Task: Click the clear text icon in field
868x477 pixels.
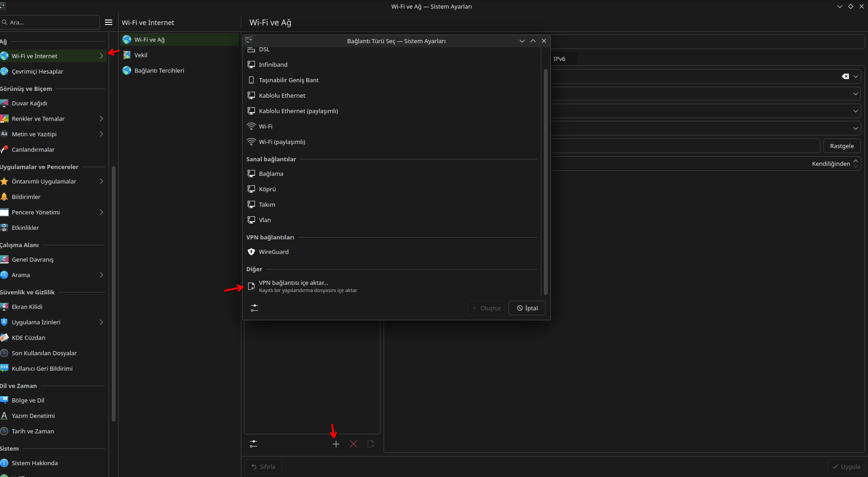Action: [845, 76]
